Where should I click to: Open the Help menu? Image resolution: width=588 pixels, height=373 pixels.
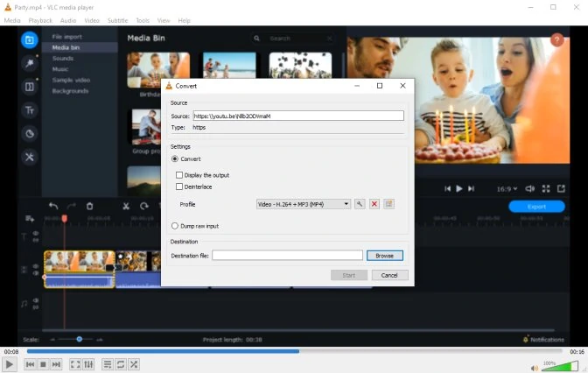point(184,21)
